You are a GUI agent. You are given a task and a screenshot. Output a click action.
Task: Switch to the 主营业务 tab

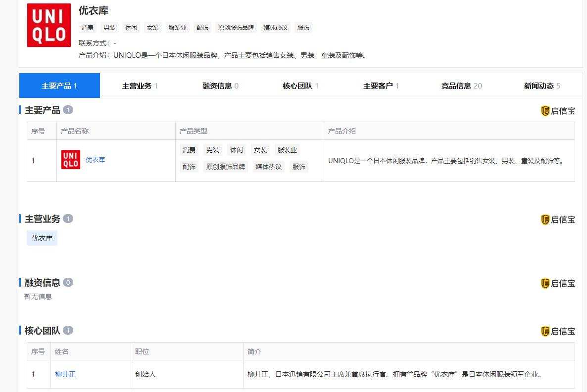pos(140,86)
